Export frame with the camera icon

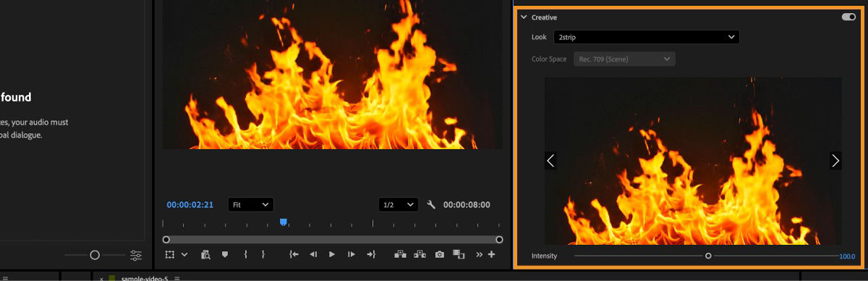[439, 254]
